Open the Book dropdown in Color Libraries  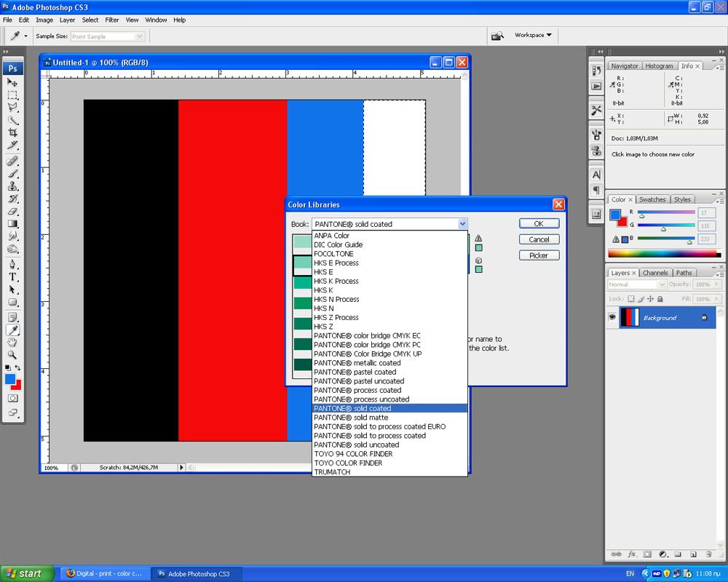(462, 224)
